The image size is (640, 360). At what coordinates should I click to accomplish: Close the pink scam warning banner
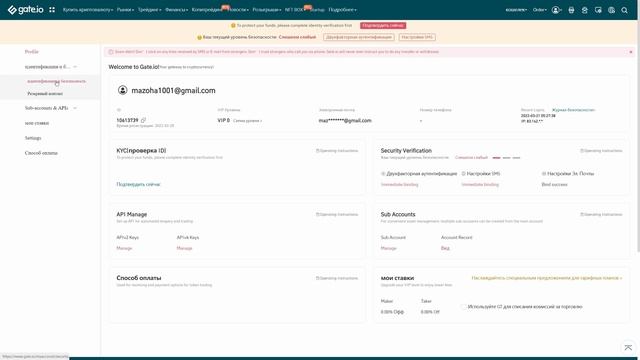(x=630, y=52)
